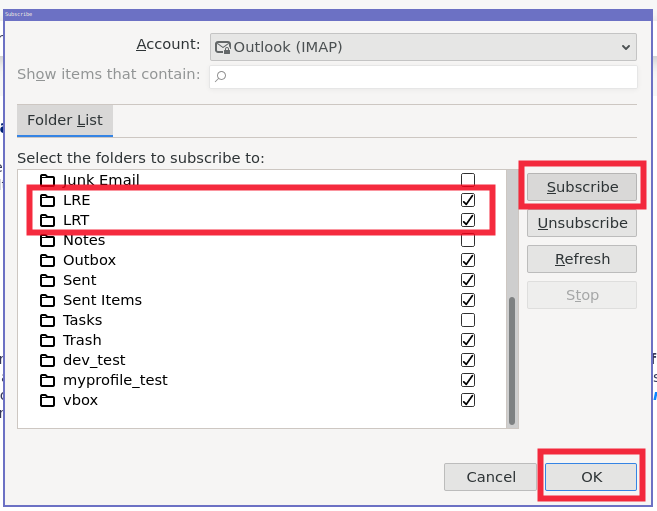Image resolution: width=657 pixels, height=511 pixels.
Task: Click the Outlook account mail icon
Action: [x=223, y=47]
